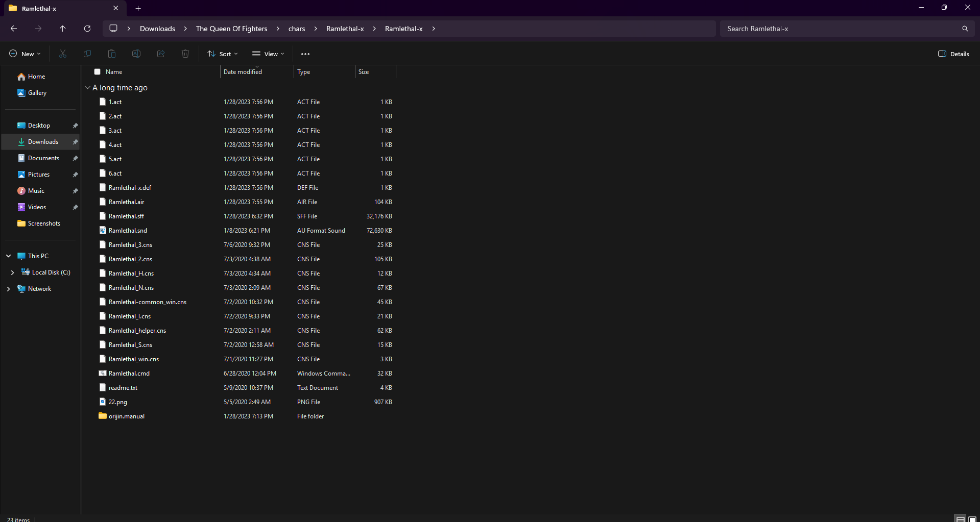
Task: Open Gallery in the navigation pane
Action: 37,93
